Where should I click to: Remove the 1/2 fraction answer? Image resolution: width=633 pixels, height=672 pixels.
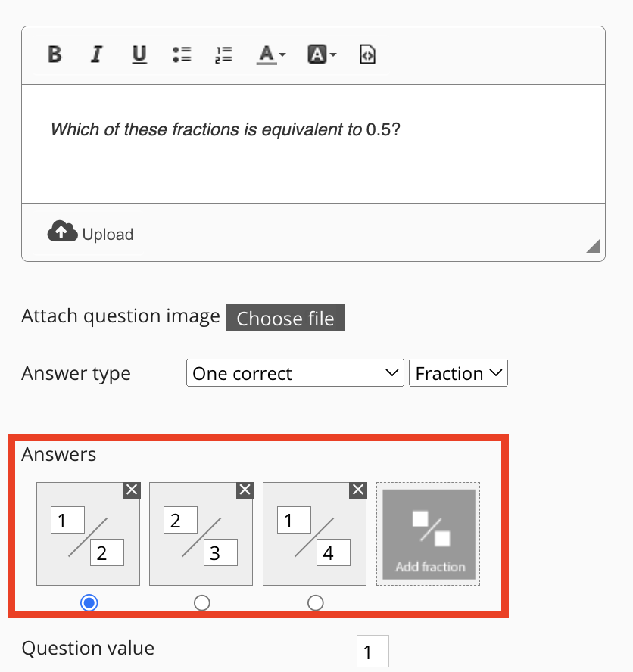[132, 490]
